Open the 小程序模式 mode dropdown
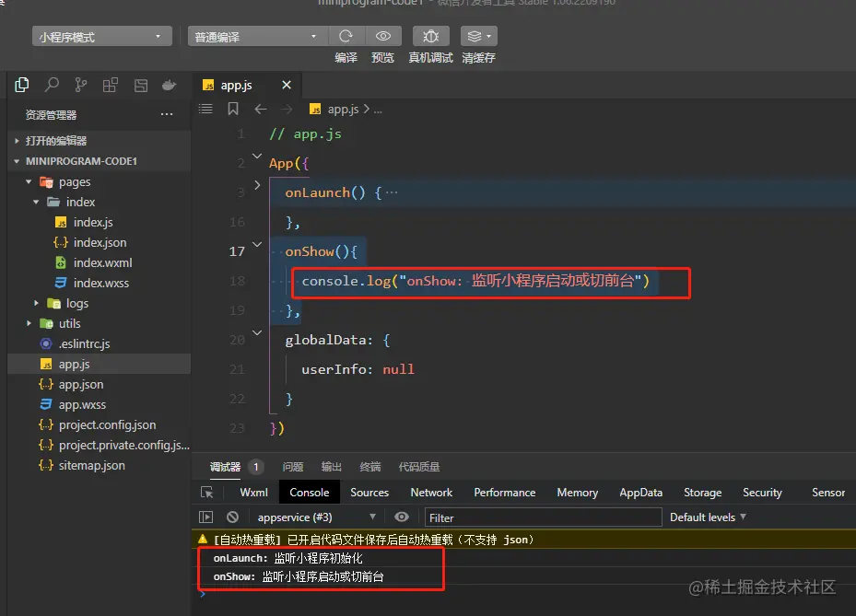This screenshot has height=616, width=856. tap(102, 37)
